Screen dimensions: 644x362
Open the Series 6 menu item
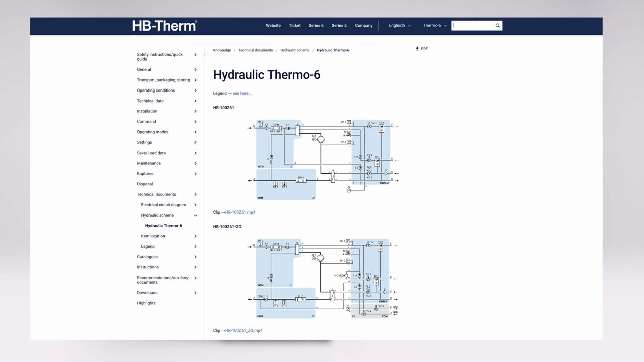click(316, 25)
